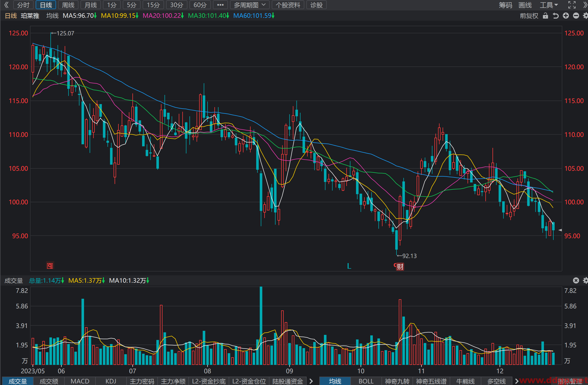Close the 成交量 volume panel

576,280
